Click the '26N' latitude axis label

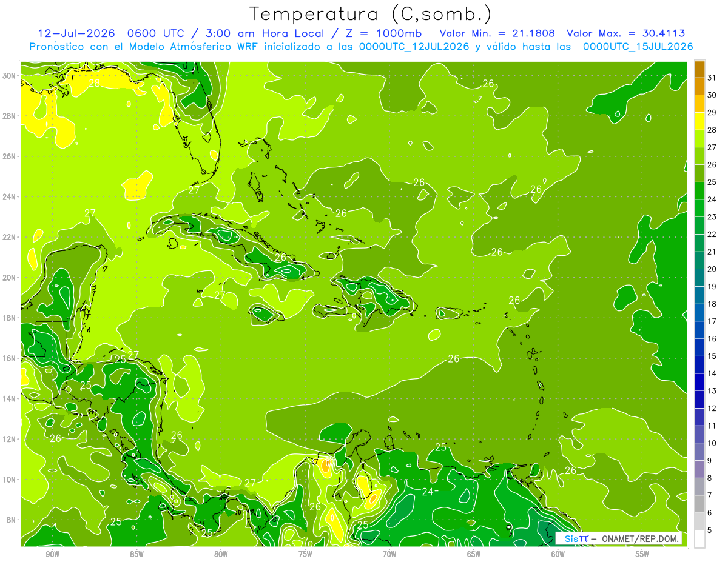[x=10, y=156]
